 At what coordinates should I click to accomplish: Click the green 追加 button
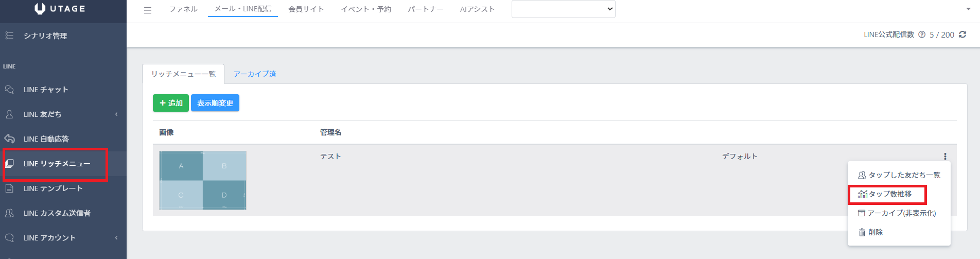click(x=171, y=103)
